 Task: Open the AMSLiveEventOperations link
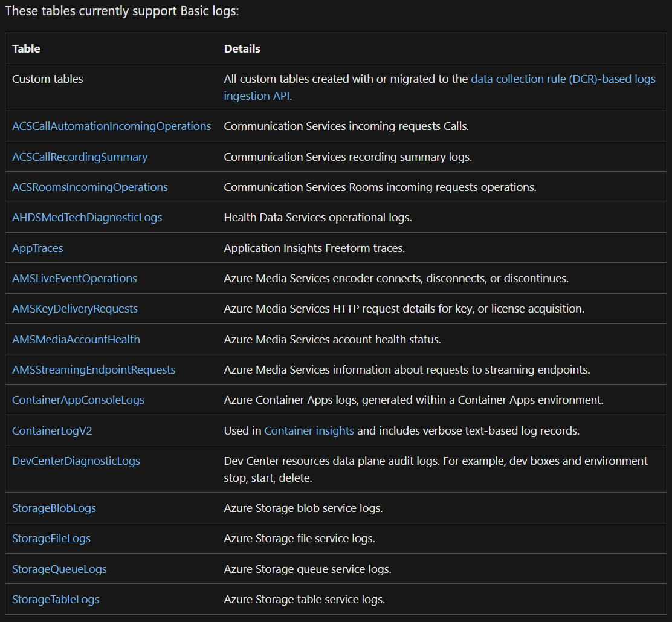point(74,279)
